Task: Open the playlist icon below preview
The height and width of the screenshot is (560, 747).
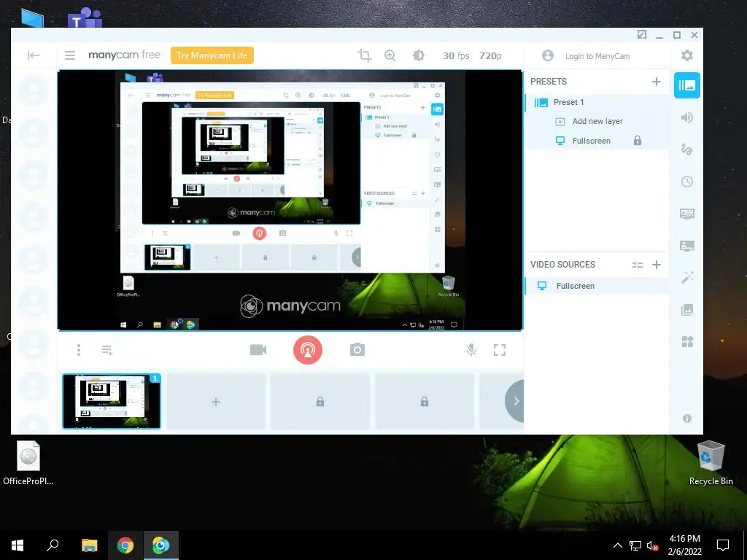Action: [x=107, y=351]
